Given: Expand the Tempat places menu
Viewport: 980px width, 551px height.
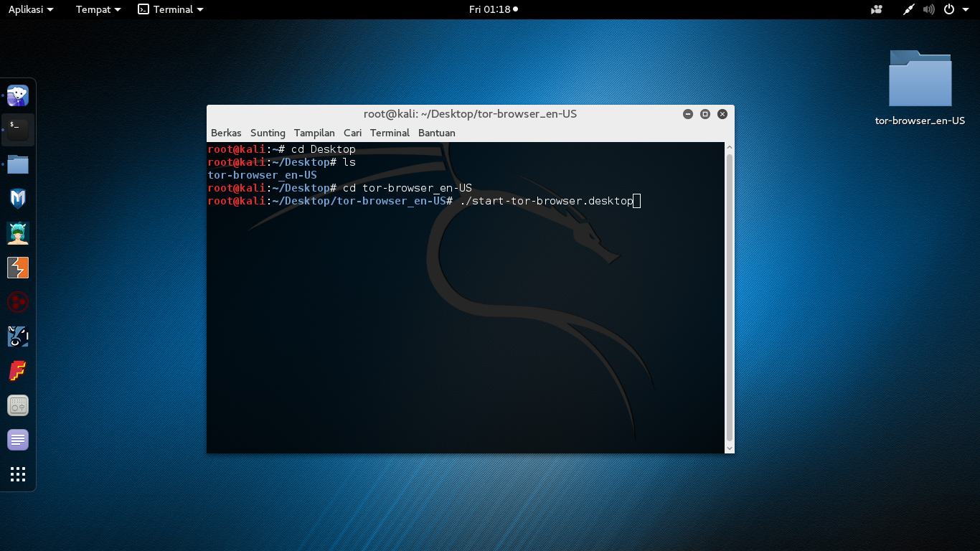Looking at the screenshot, I should [x=98, y=9].
